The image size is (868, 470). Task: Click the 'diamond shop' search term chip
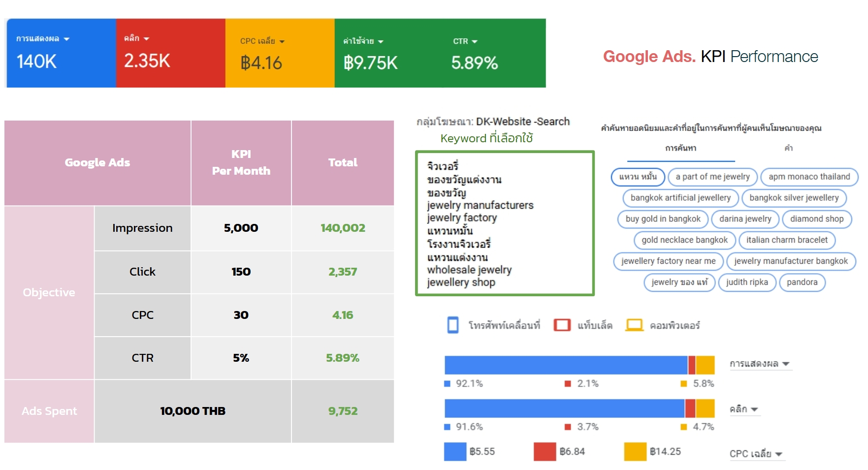816,219
